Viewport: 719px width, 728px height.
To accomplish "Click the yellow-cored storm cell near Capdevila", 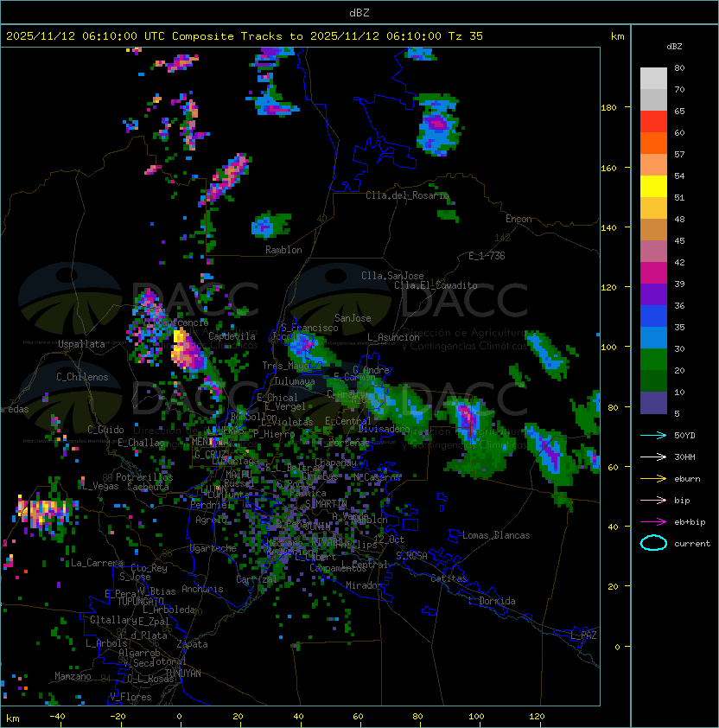I will pyautogui.click(x=188, y=350).
